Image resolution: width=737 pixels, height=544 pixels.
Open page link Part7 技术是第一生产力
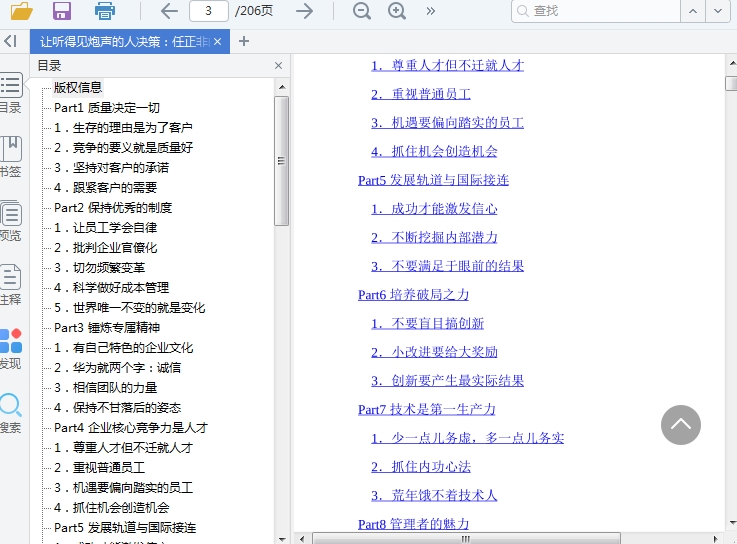(x=427, y=410)
